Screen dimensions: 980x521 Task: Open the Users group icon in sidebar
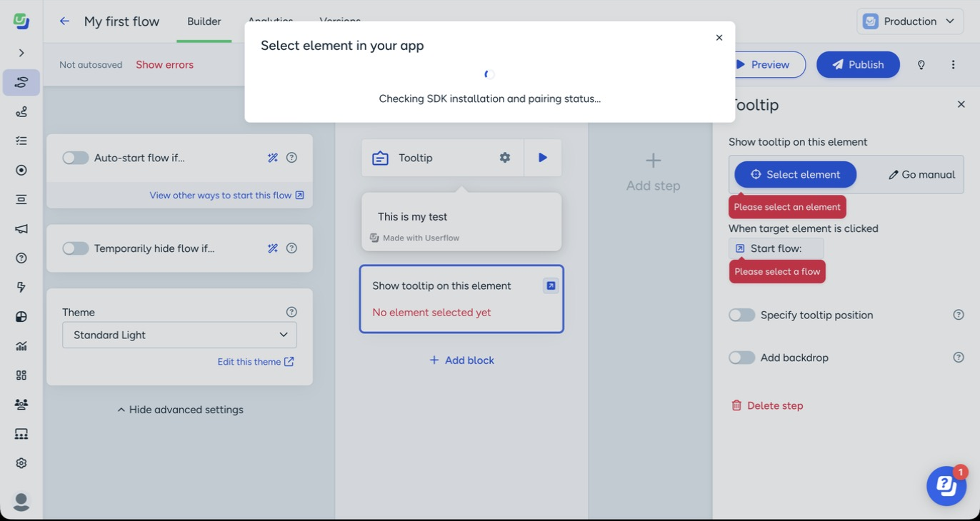click(21, 404)
